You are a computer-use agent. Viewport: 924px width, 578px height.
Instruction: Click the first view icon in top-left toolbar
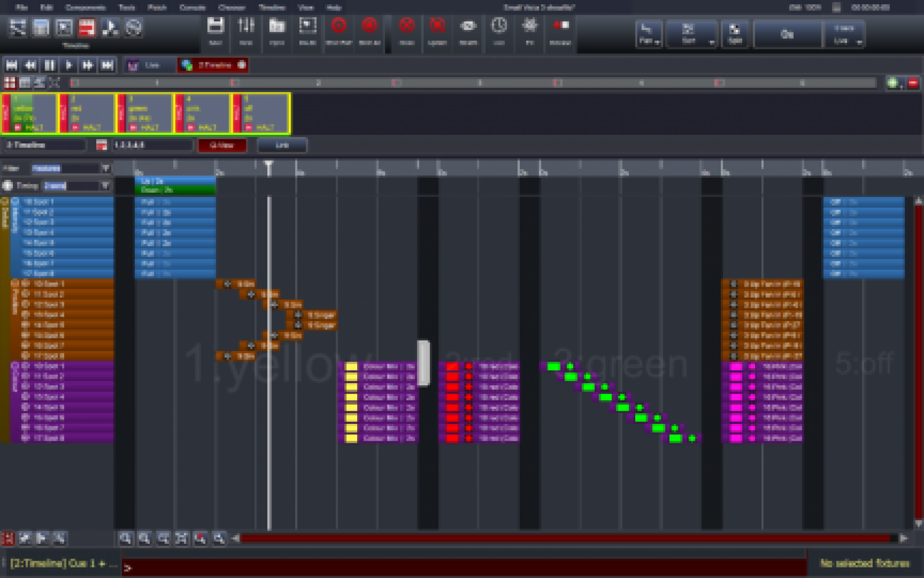coord(18,27)
